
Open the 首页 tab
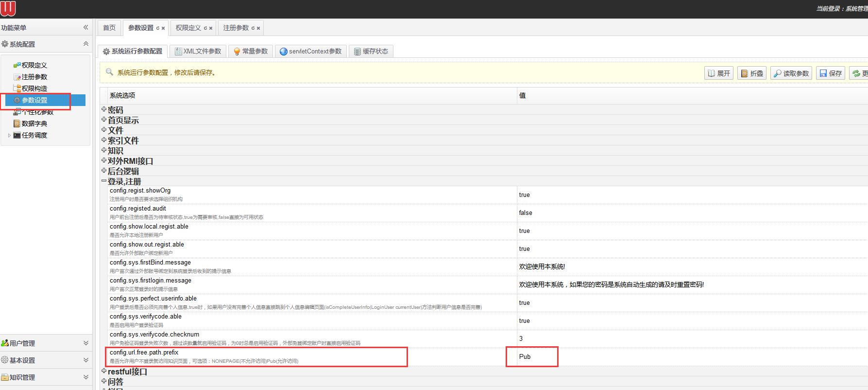click(109, 28)
